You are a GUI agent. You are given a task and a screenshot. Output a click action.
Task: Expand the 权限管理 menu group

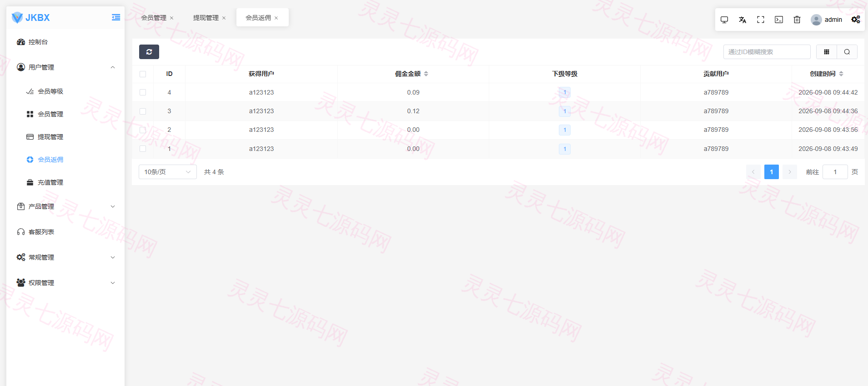pos(65,283)
